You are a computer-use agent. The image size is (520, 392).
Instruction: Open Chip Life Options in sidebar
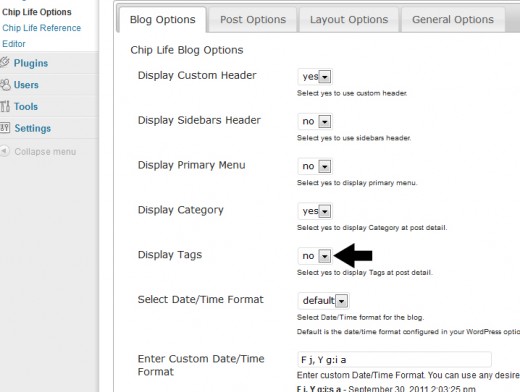pyautogui.click(x=37, y=12)
